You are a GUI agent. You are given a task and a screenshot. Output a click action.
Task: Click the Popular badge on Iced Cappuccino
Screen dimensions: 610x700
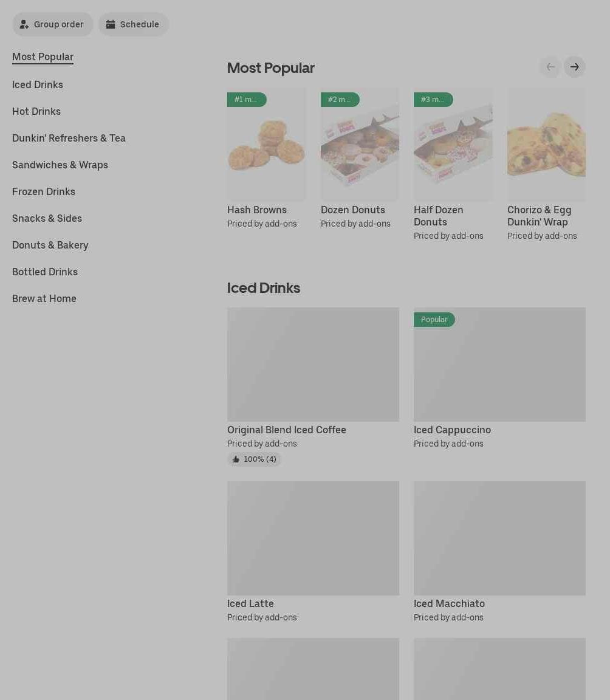coord(434,320)
